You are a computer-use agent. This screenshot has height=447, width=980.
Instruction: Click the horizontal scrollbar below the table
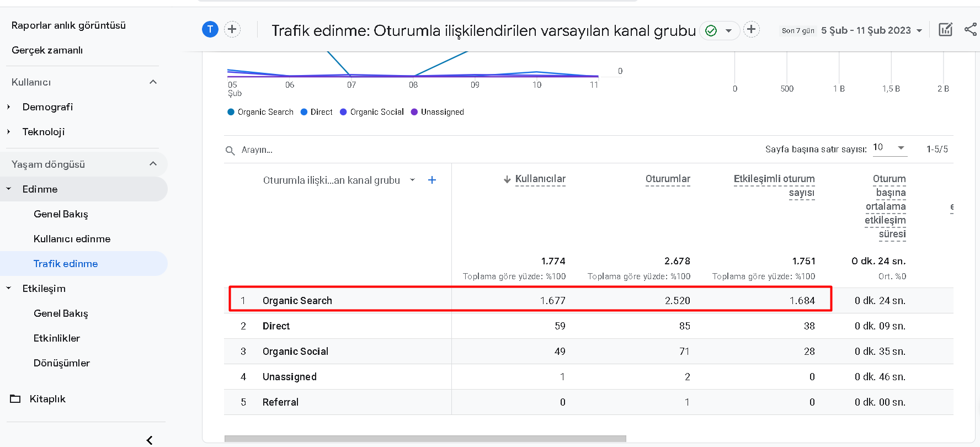pyautogui.click(x=425, y=439)
